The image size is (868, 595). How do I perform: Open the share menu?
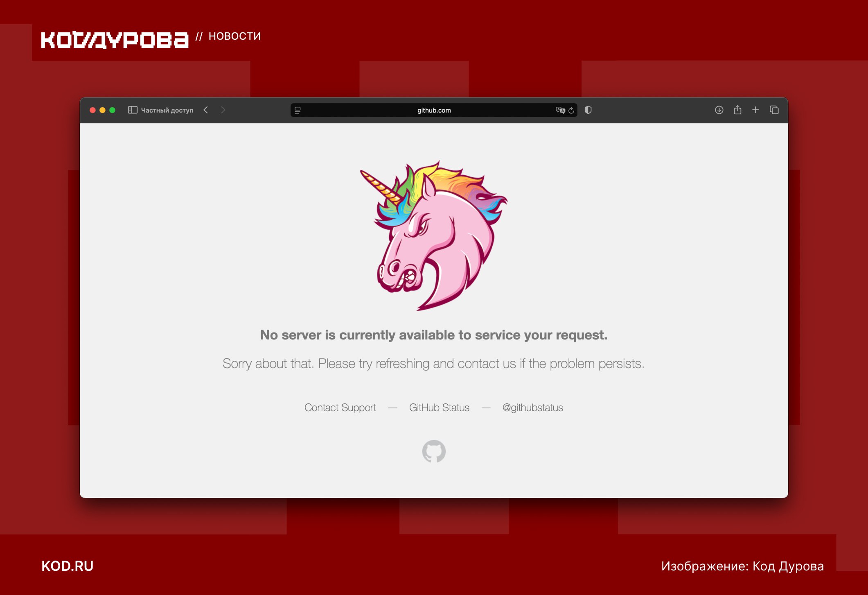click(x=737, y=110)
